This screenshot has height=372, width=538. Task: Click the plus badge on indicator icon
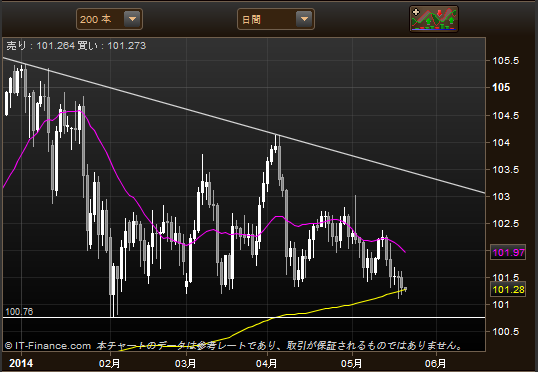416,12
